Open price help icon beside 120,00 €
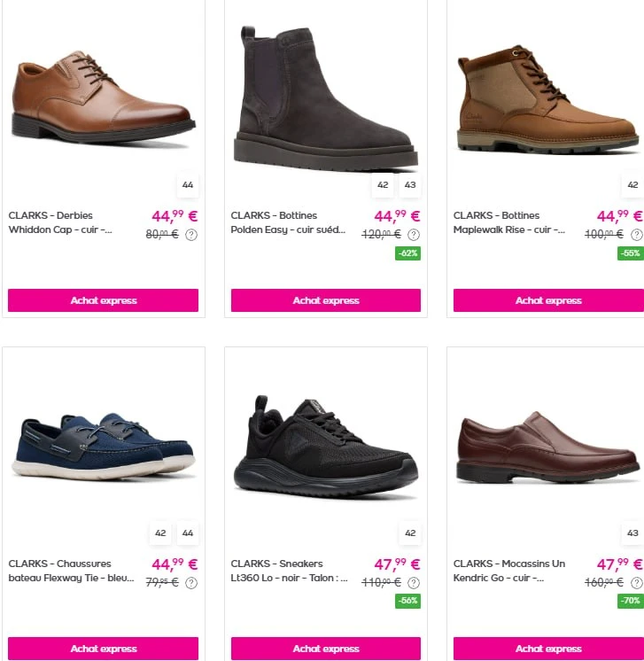The height and width of the screenshot is (661, 644). (414, 235)
